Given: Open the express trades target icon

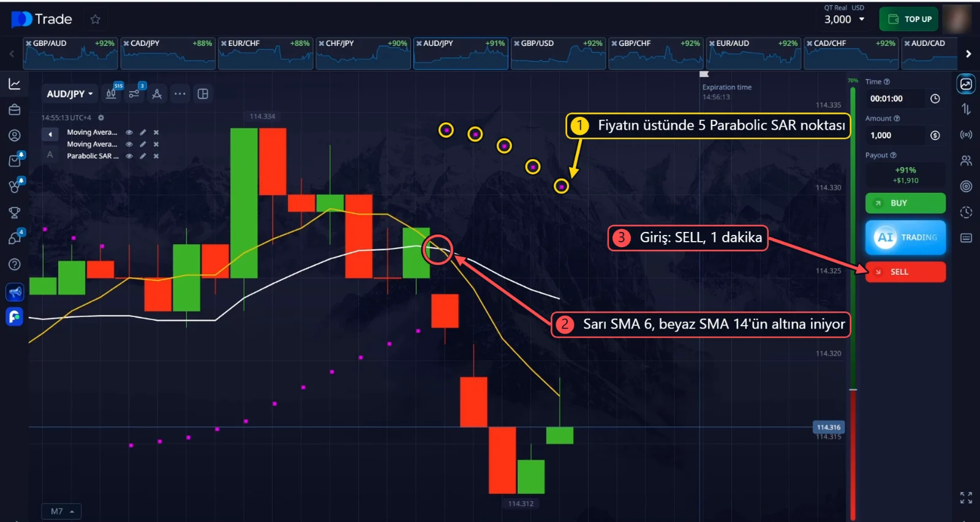Looking at the screenshot, I should (966, 186).
